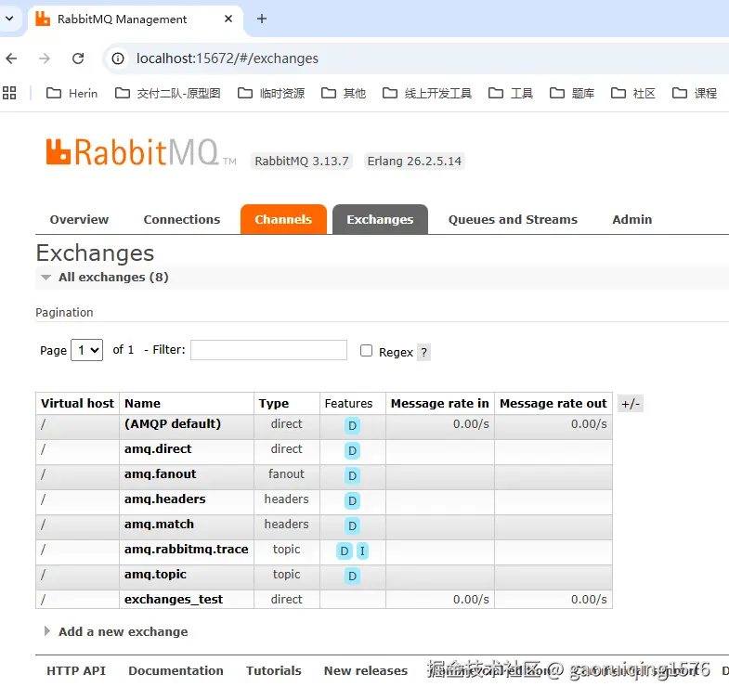Open the amq.headers exchange
This screenshot has width=729, height=700.
tap(165, 499)
